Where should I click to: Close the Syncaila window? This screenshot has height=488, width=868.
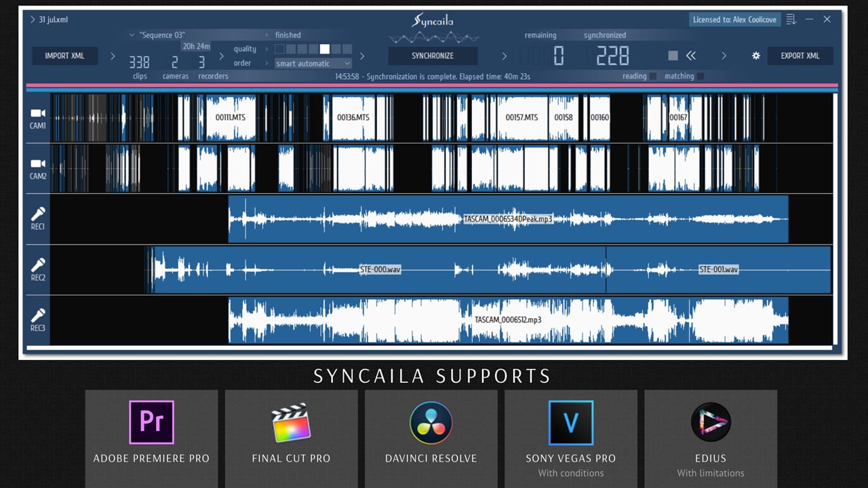point(827,20)
